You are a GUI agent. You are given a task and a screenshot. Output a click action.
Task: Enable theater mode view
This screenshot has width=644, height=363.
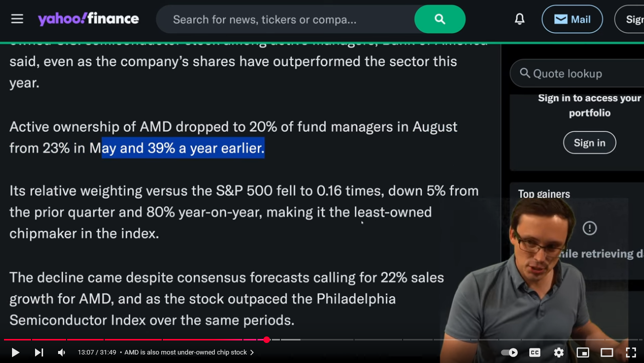point(607,352)
